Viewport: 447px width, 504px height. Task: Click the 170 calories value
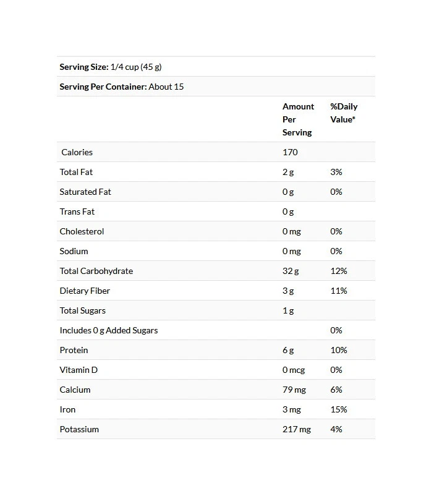(290, 152)
